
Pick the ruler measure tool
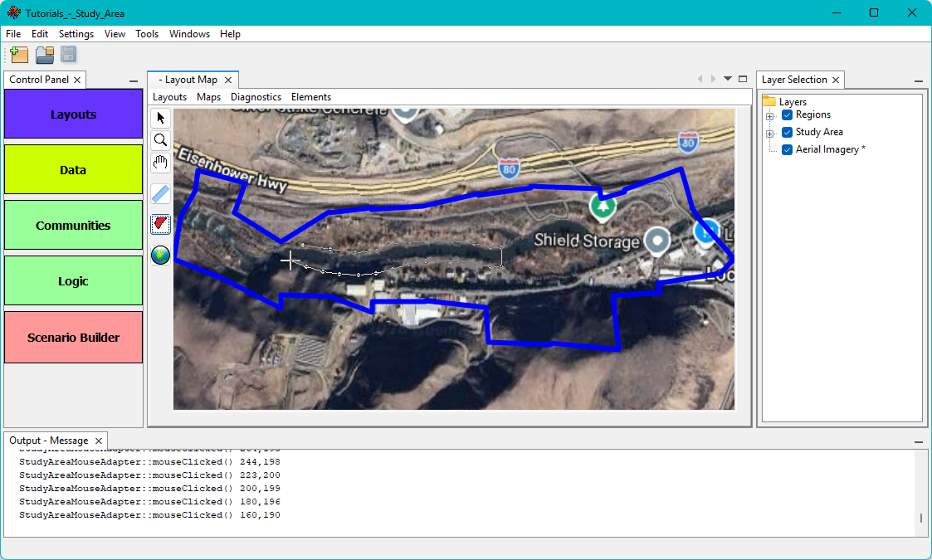161,194
